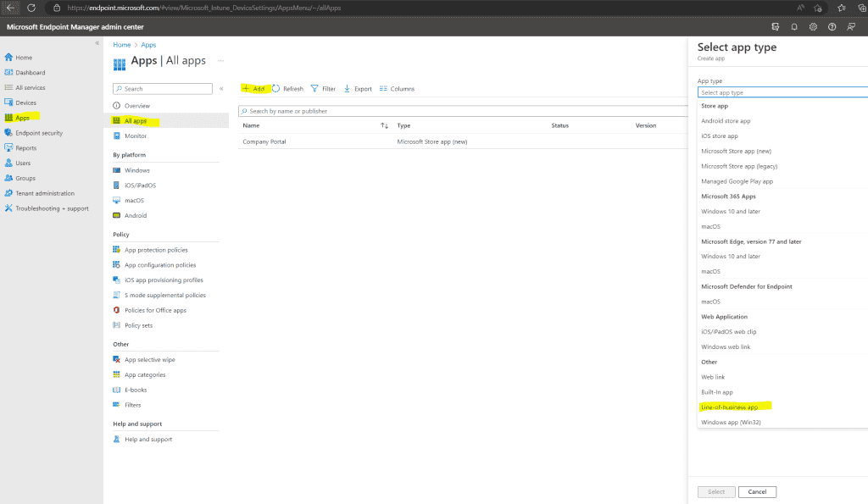The image size is (868, 504).
Task: Collapse the Apps blade menu pane
Action: (x=221, y=88)
